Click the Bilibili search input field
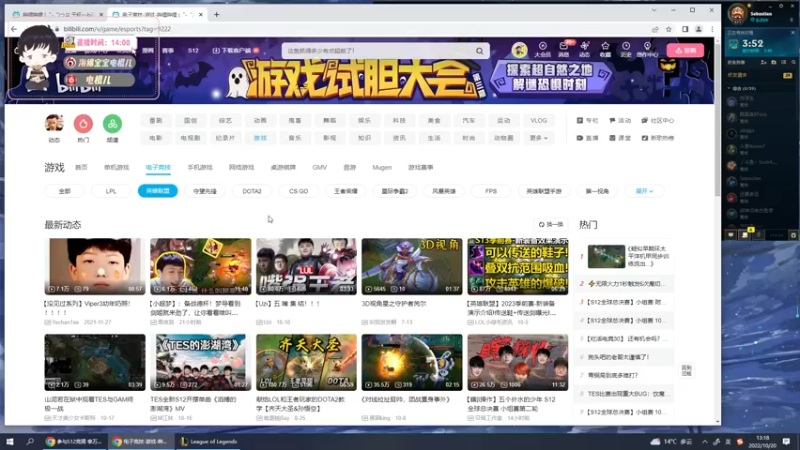This screenshot has height=450, width=800. [378, 51]
